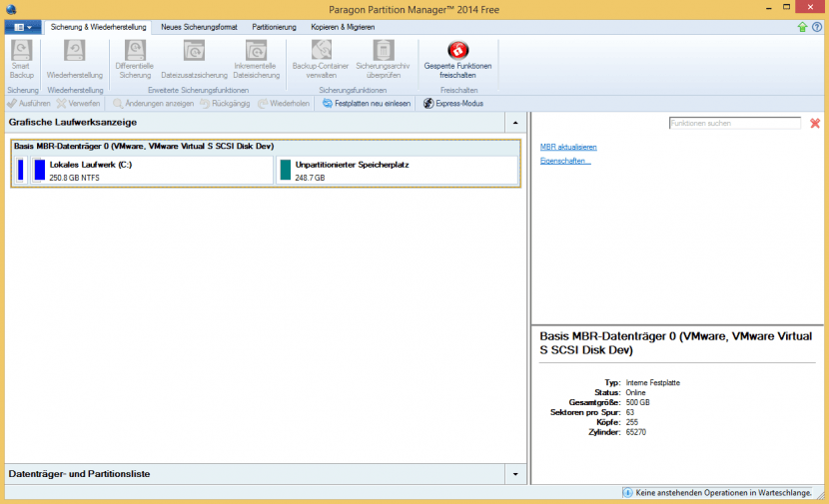Open the Kopieren & Migrieren tab
Screen dimensions: 829x504
pyautogui.click(x=343, y=27)
